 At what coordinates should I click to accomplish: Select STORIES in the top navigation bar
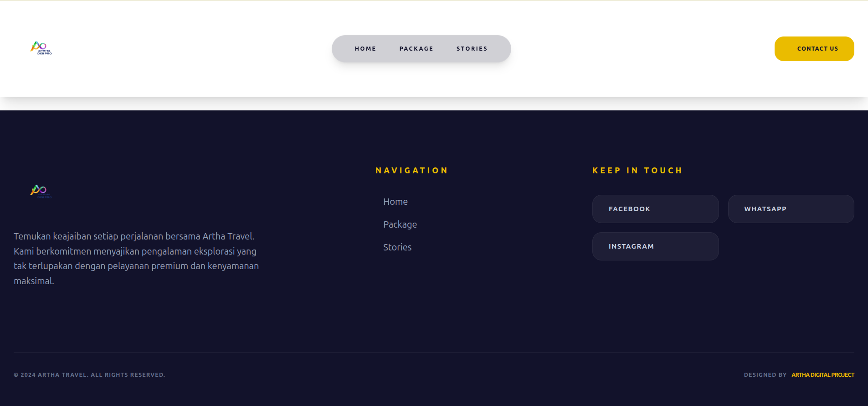coord(472,49)
